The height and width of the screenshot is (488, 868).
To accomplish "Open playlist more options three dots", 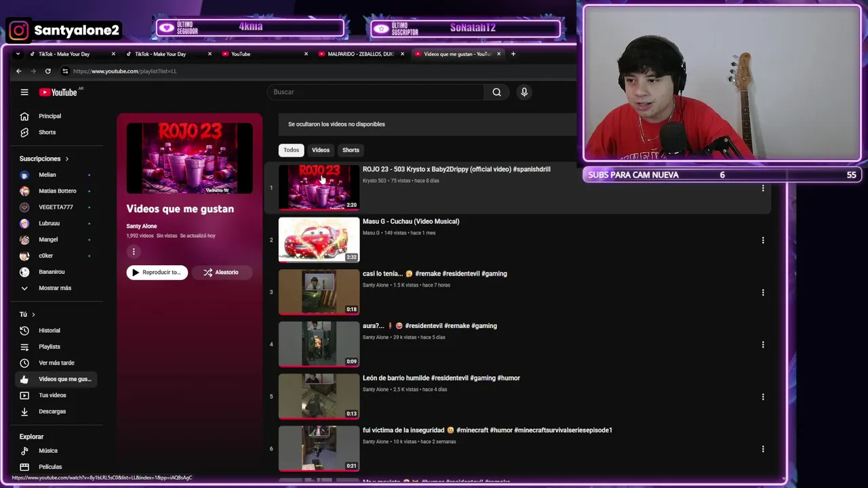I will (x=134, y=251).
